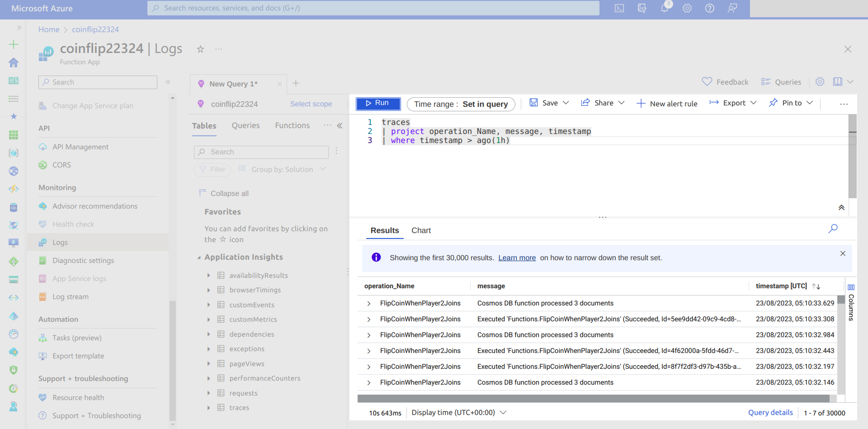
Task: Collapse the tables side pane chevrons
Action: [340, 126]
